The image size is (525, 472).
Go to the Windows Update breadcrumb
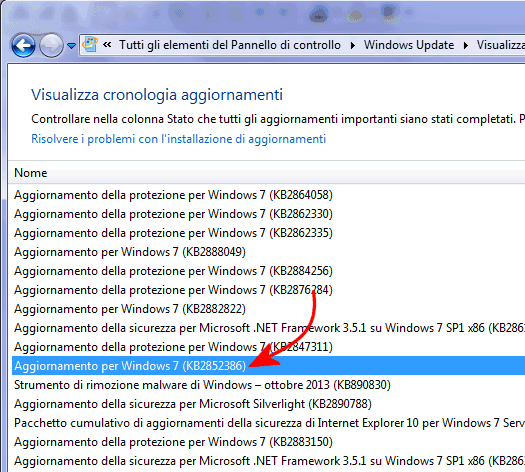tap(409, 45)
